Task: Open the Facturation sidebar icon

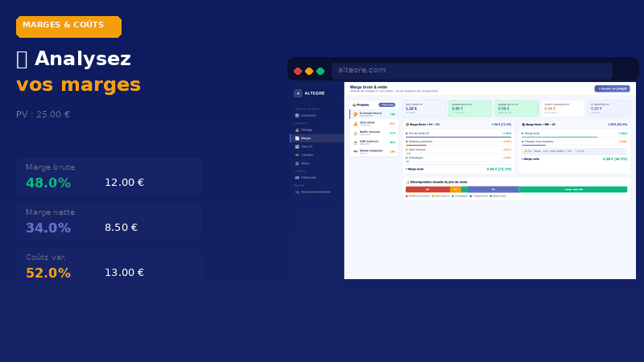Action: point(297,177)
